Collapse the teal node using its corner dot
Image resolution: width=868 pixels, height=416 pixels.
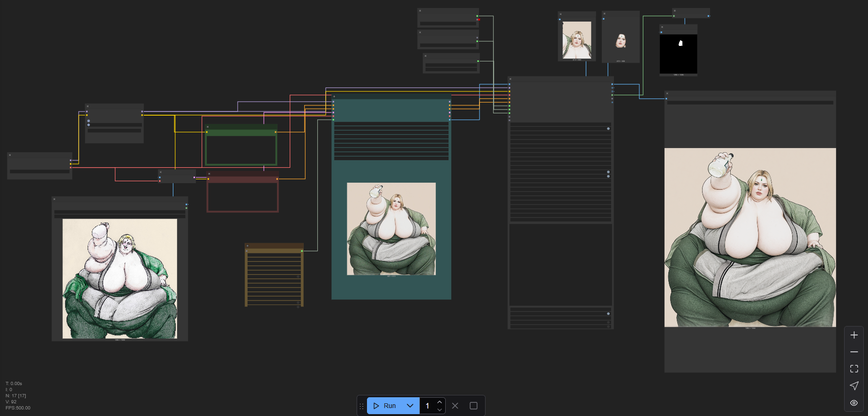coord(334,97)
